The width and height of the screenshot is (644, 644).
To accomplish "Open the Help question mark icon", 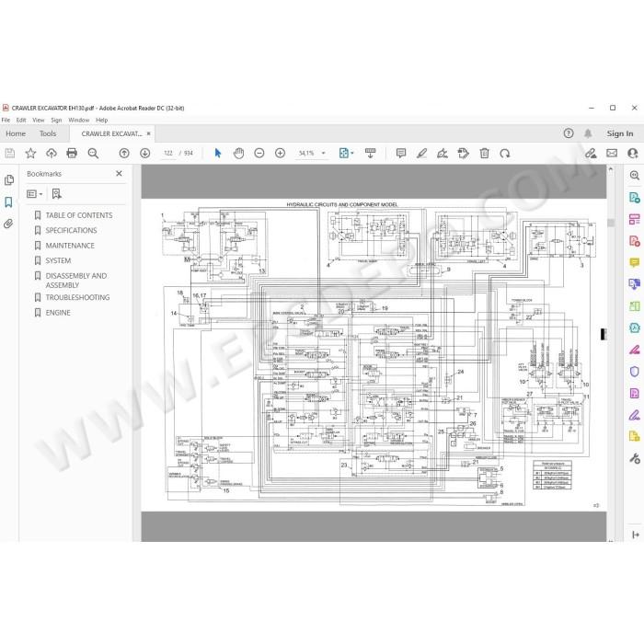I will point(569,133).
